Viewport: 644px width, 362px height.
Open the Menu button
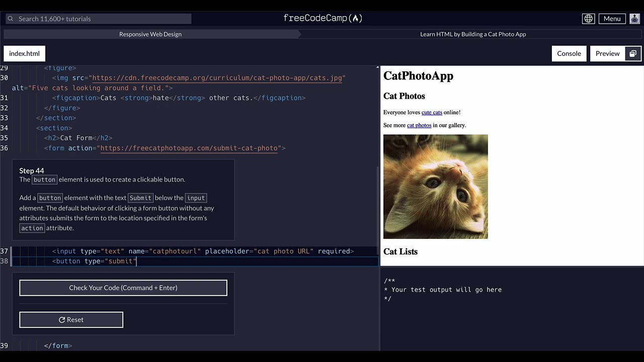pyautogui.click(x=612, y=19)
